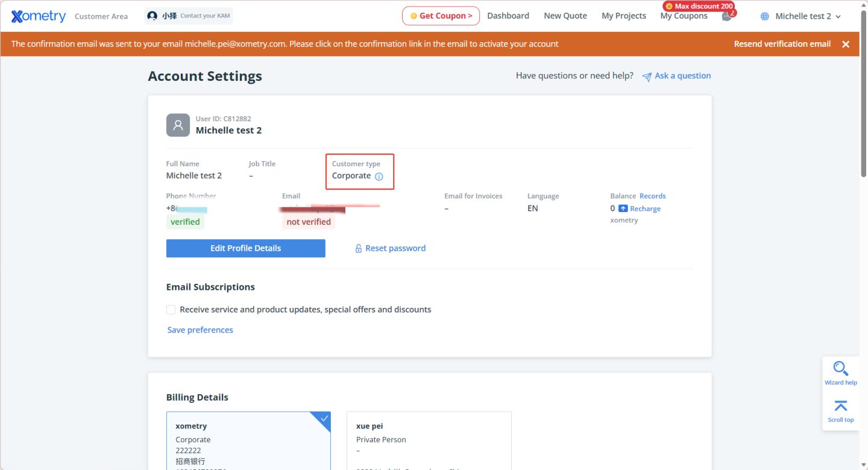Open the notifications chat icon
The width and height of the screenshot is (868, 470).
click(727, 16)
